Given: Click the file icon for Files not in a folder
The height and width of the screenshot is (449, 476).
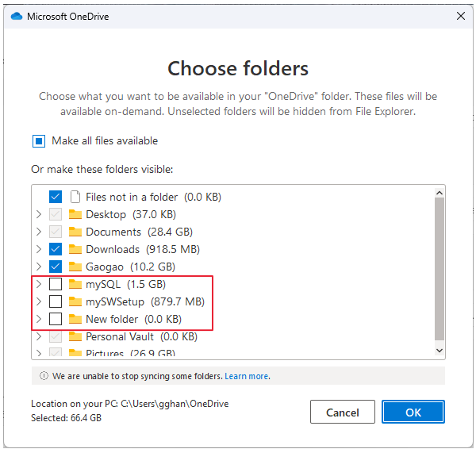Looking at the screenshot, I should coord(75,197).
